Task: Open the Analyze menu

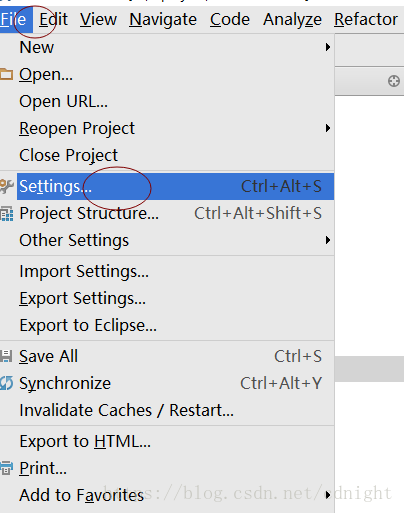Action: tap(292, 19)
